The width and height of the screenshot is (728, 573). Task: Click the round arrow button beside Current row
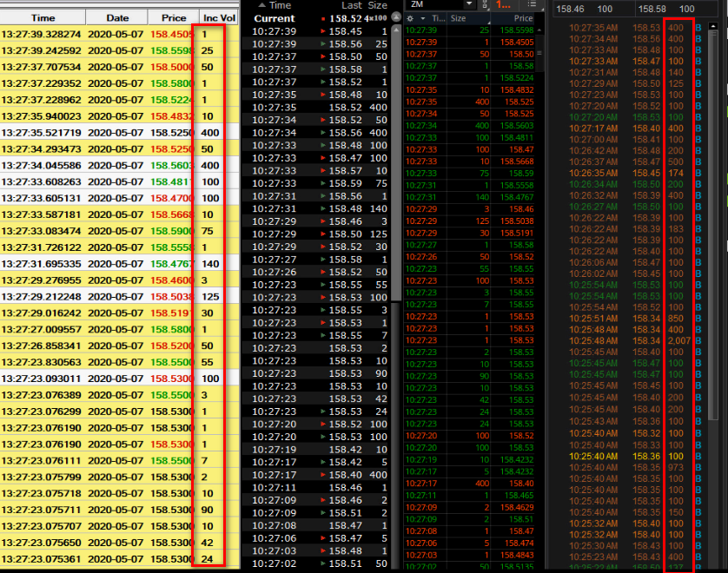[396, 17]
